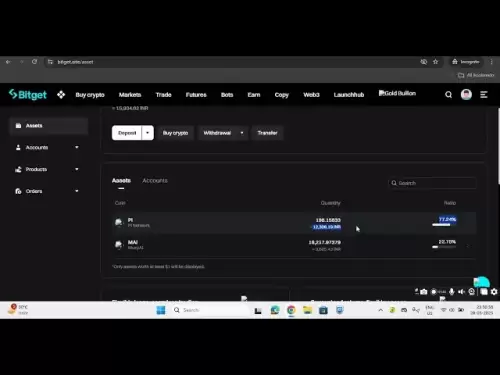
Task: Click the Withdrawal button
Action: (x=217, y=133)
